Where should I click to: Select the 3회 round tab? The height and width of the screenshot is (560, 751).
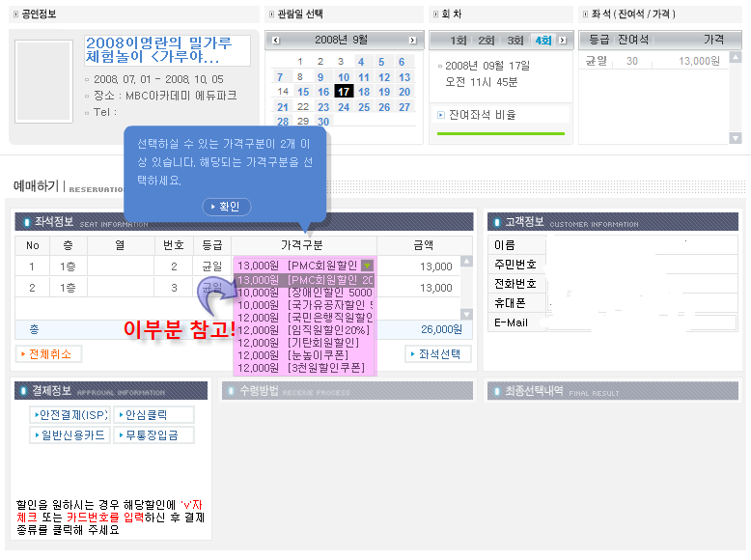point(515,41)
